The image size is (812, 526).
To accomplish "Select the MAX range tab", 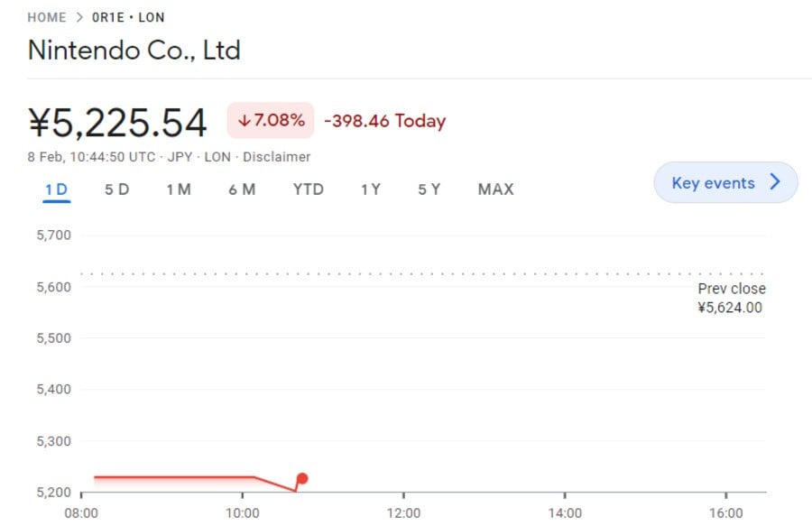I will (x=495, y=189).
